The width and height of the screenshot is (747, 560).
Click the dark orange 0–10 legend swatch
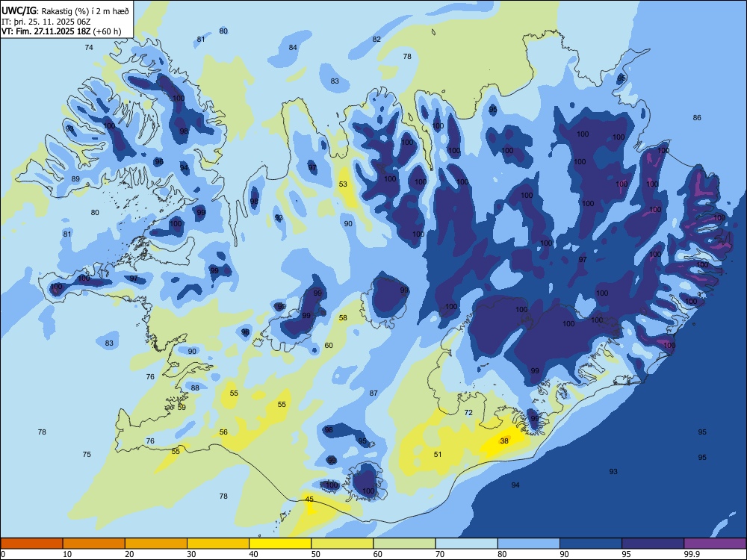(x=31, y=544)
